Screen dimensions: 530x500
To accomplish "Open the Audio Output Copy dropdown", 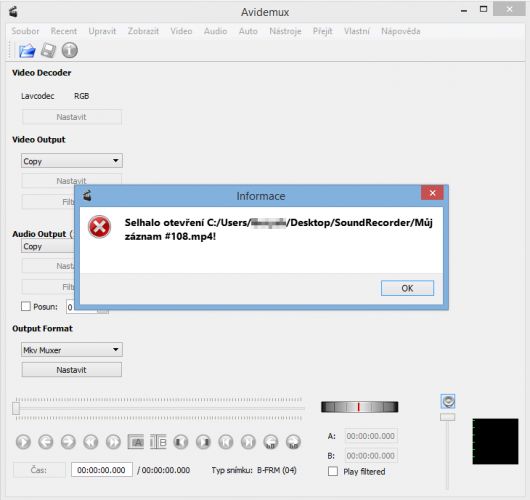I will 48,246.
